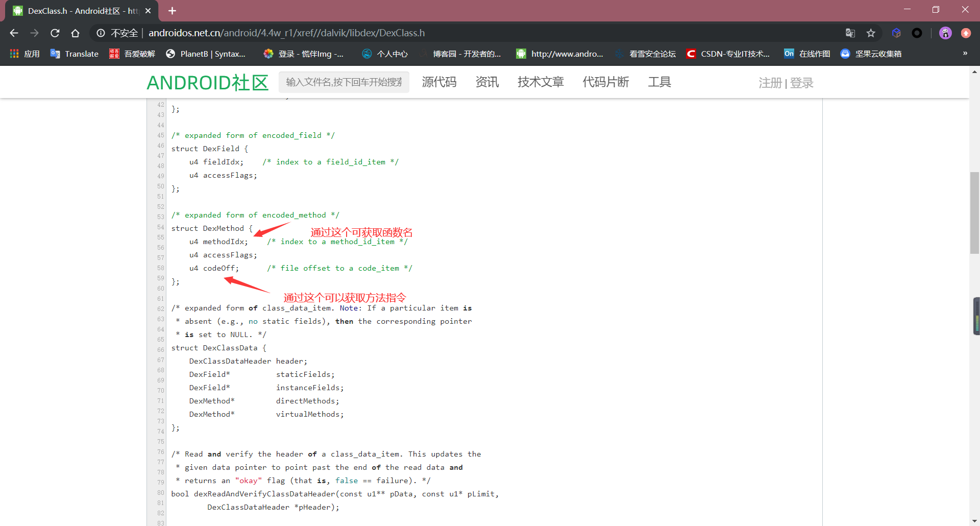Click the 'expanded form of encoded_field' comment
Screen dimensions: 980x526
(x=253, y=135)
